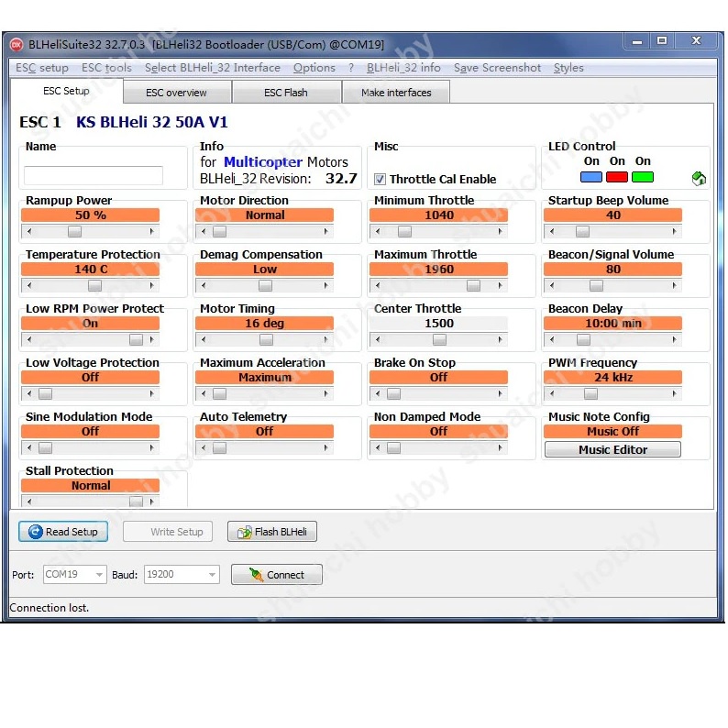Click right arrow of Motor Timing slider
This screenshot has height=728, width=728.
[x=326, y=340]
